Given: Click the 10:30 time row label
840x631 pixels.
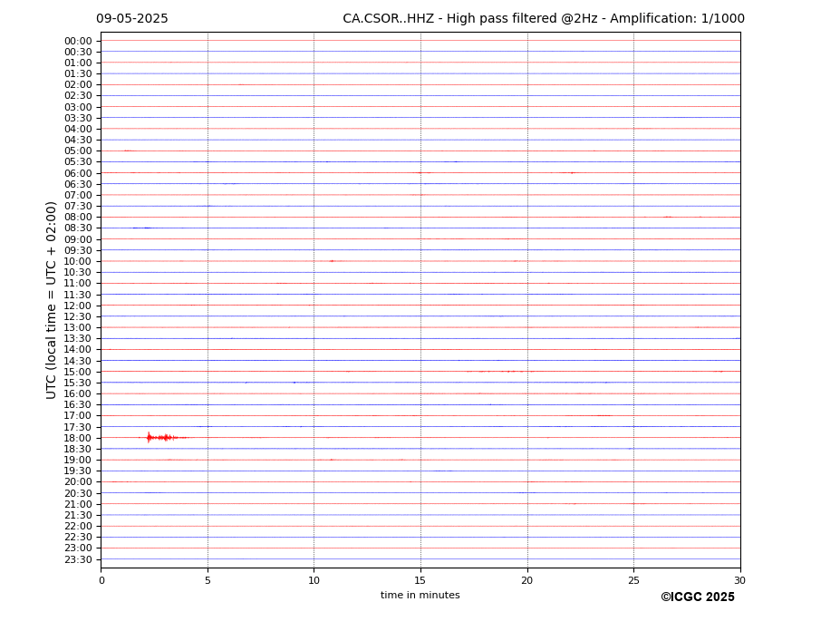Looking at the screenshot, I should pyautogui.click(x=78, y=272).
